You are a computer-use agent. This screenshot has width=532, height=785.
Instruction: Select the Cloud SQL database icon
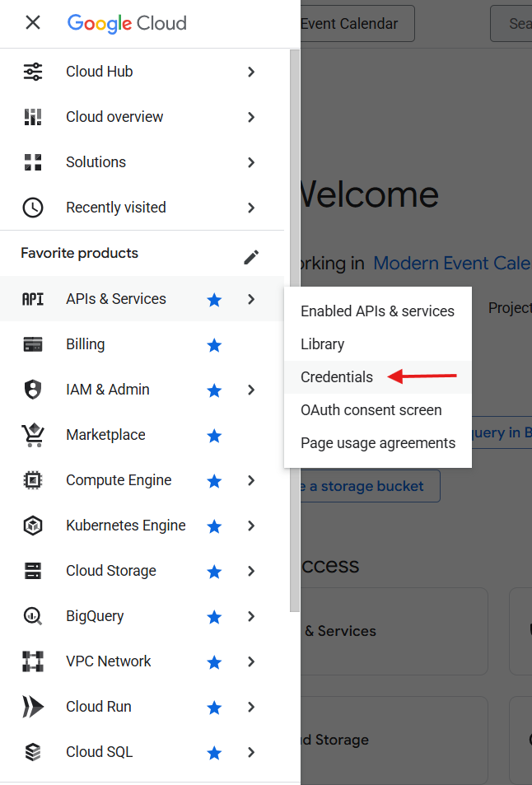(33, 751)
